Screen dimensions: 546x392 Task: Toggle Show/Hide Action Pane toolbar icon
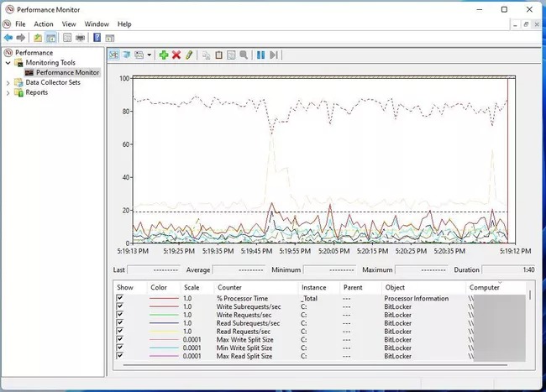tap(110, 38)
